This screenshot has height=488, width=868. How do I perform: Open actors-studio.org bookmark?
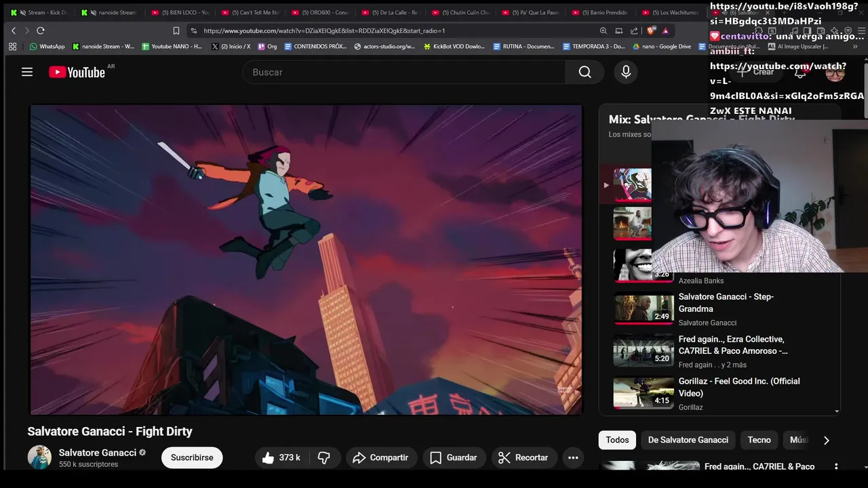pos(384,46)
